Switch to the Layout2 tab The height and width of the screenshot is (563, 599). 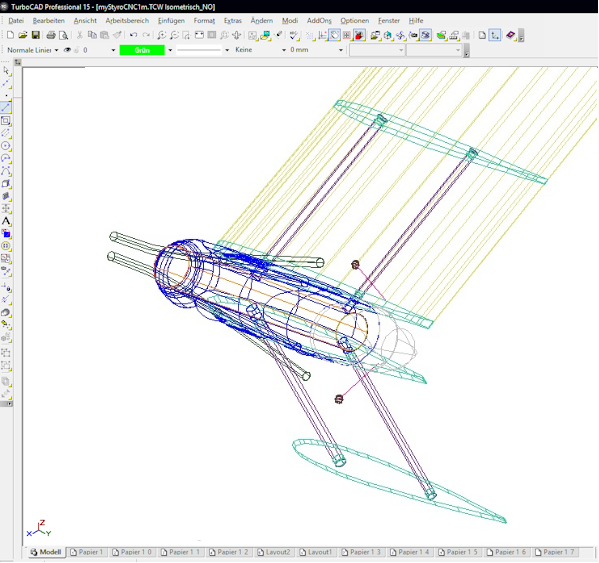pyautogui.click(x=274, y=552)
